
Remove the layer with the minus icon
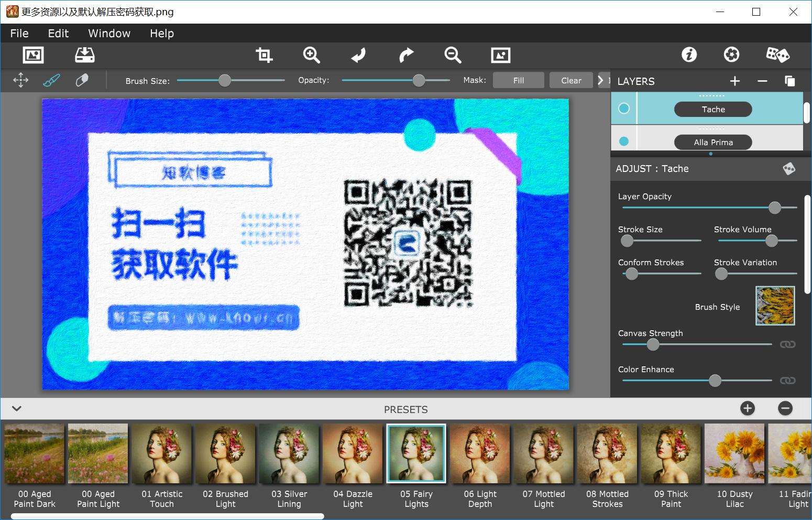(762, 81)
